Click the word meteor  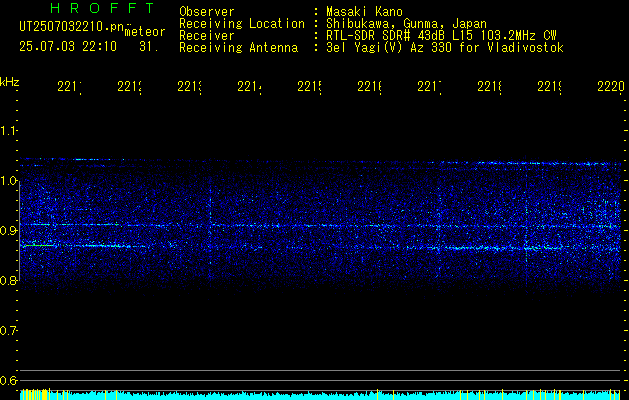click(145, 32)
